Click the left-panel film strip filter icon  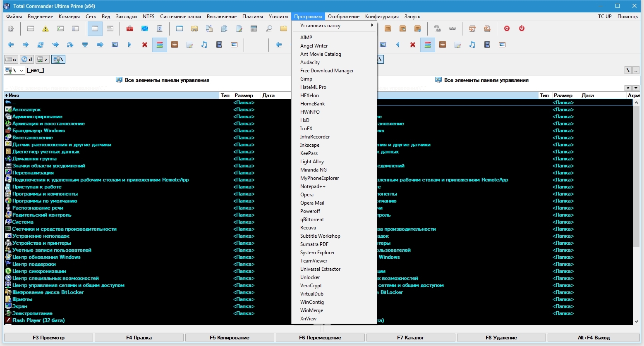point(219,45)
